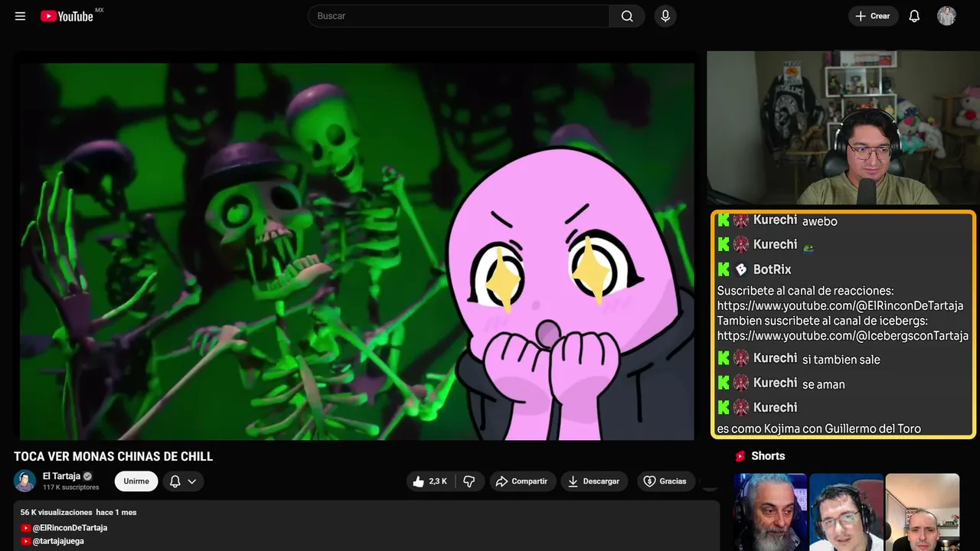Like the video with 2,3 K likes
Screen dimensions: 980x551
pyautogui.click(x=430, y=481)
